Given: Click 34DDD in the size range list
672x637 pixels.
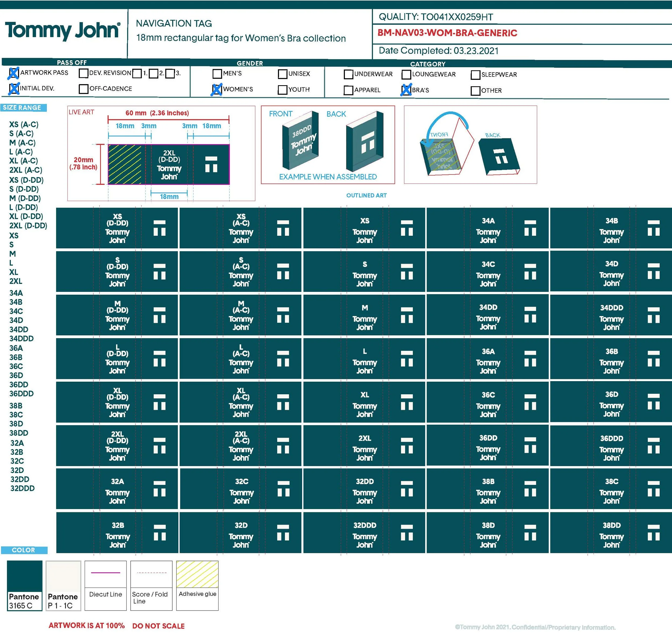Looking at the screenshot, I should 22,339.
